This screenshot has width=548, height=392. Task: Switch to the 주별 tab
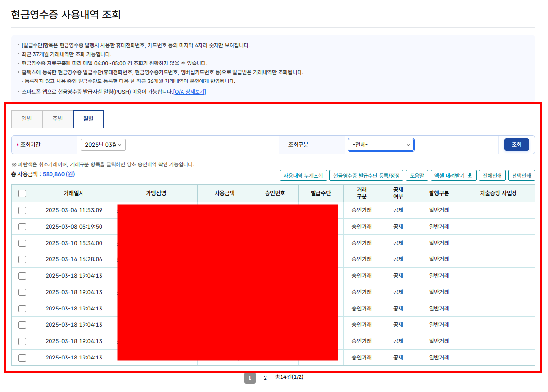point(58,119)
